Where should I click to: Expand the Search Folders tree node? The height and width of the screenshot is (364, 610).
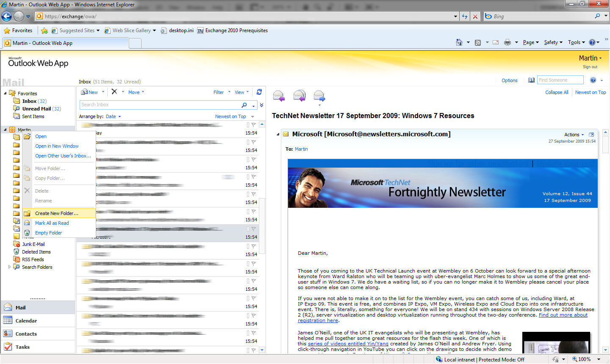tap(9, 267)
